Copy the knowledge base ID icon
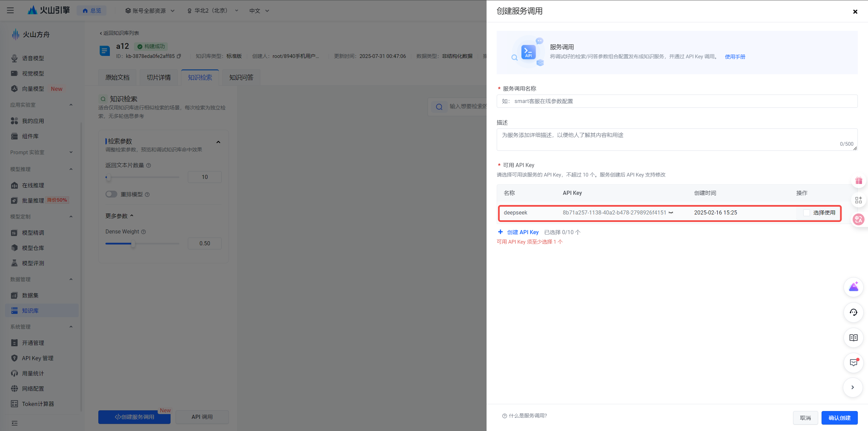 [x=179, y=56]
